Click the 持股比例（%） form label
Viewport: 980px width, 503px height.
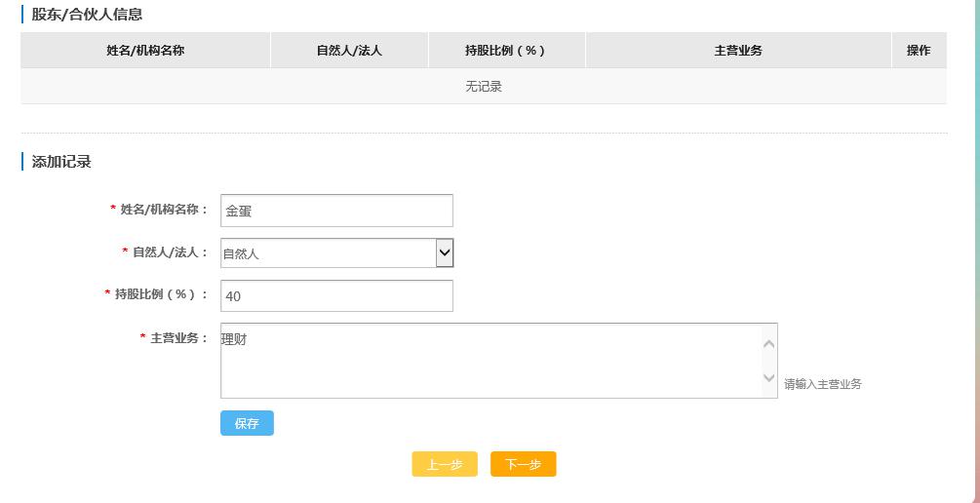pos(156,294)
